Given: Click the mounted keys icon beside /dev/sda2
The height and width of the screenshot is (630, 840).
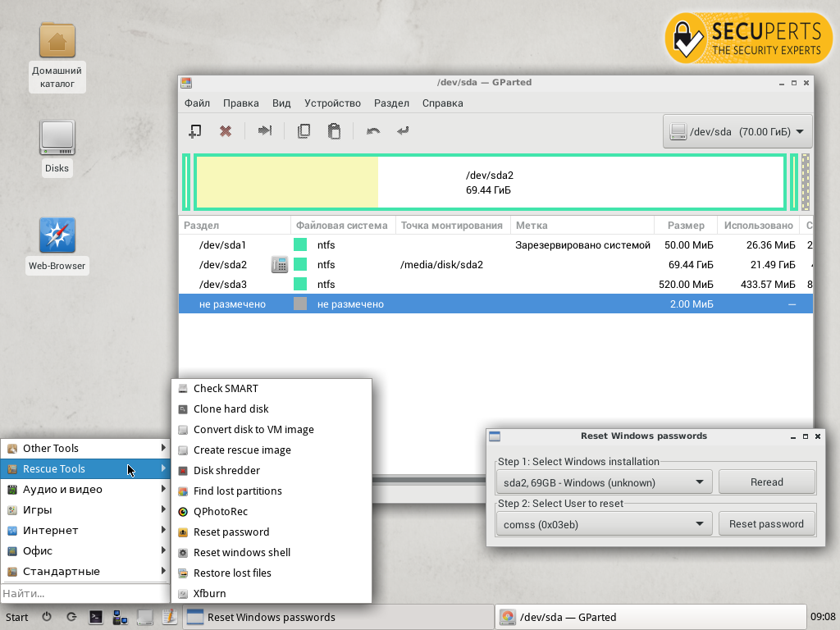Looking at the screenshot, I should pyautogui.click(x=280, y=265).
